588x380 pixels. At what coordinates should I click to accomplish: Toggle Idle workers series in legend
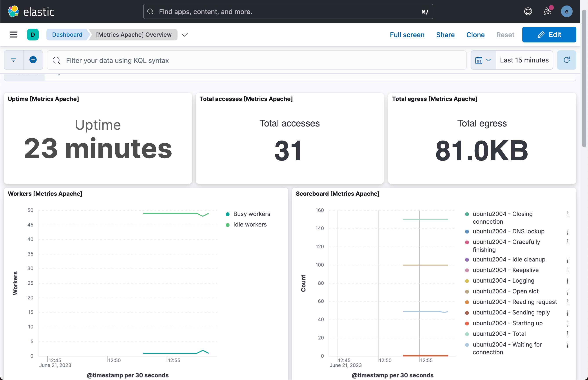tap(250, 225)
